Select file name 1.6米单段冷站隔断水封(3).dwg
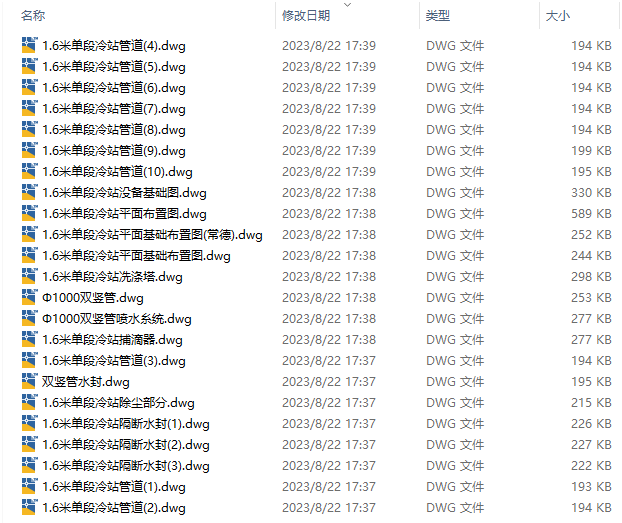The height and width of the screenshot is (523, 622). pos(126,466)
